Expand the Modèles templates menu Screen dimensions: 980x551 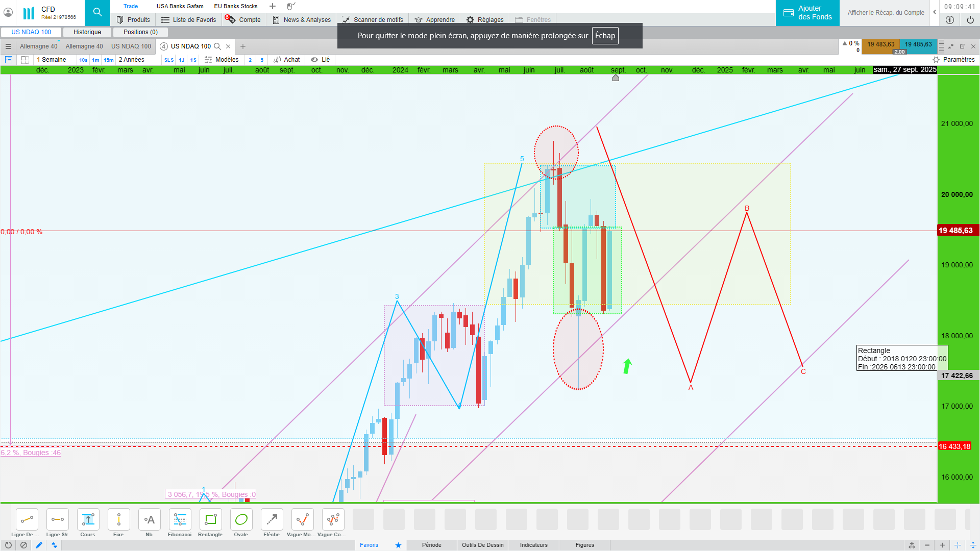pos(222,60)
